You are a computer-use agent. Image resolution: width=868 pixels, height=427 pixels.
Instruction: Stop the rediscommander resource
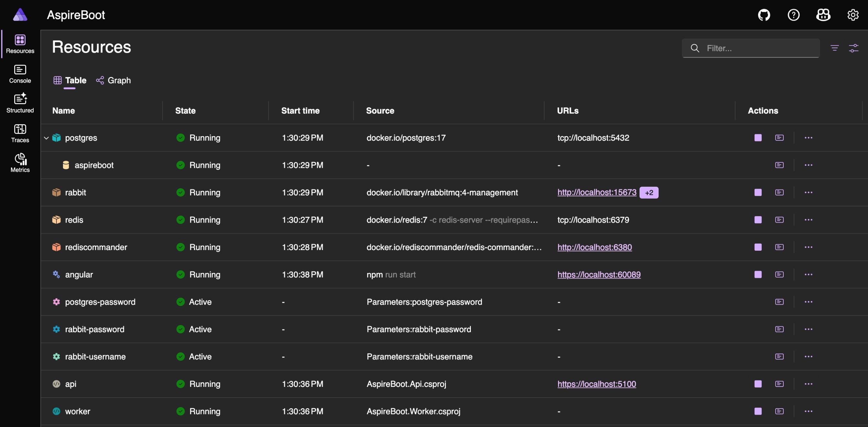coord(758,247)
